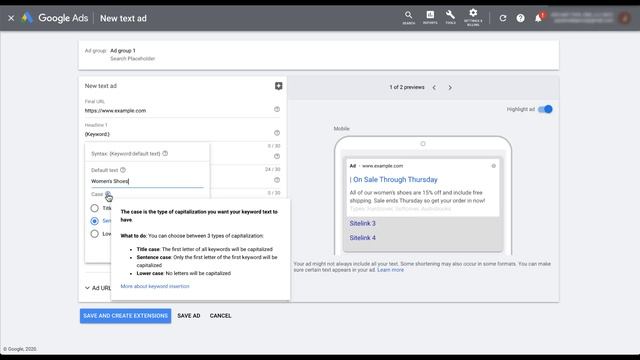The image size is (640, 360).
Task: Open the Reports icon
Action: [430, 18]
